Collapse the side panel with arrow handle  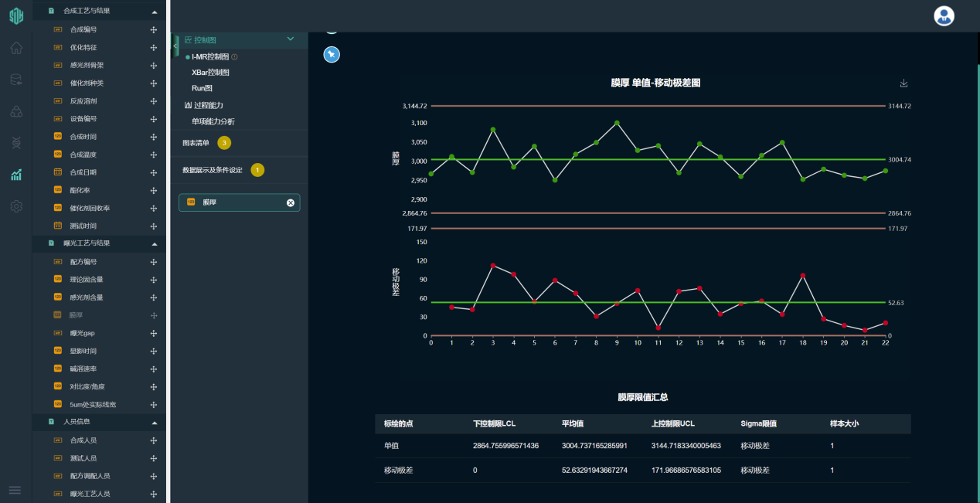tap(175, 46)
